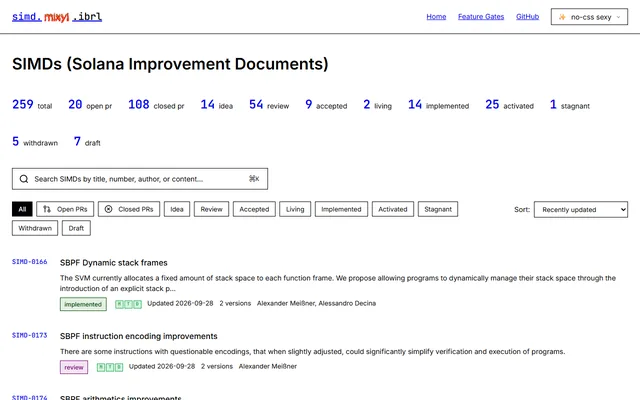Click the 20 open pr stat
The width and height of the screenshot is (640, 400).
90,105
